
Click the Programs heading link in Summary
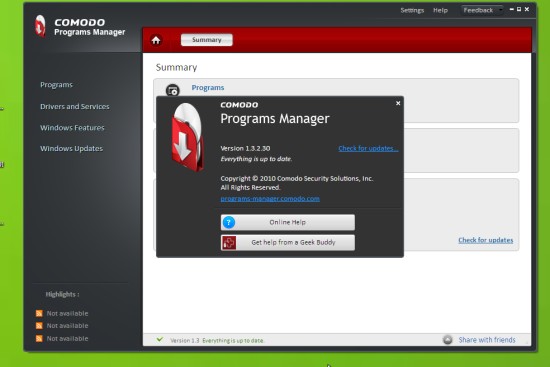208,88
